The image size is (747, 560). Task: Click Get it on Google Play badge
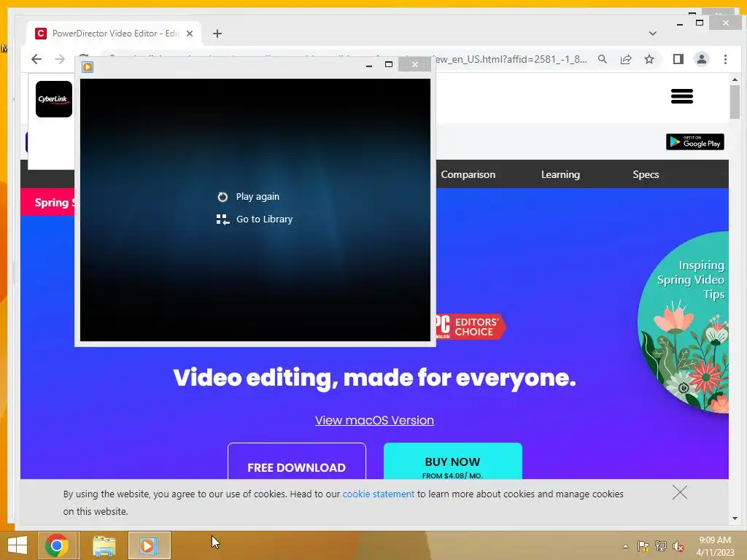coord(695,142)
